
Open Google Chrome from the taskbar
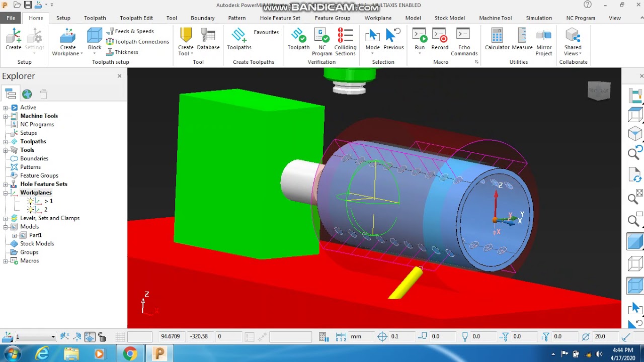(130, 354)
